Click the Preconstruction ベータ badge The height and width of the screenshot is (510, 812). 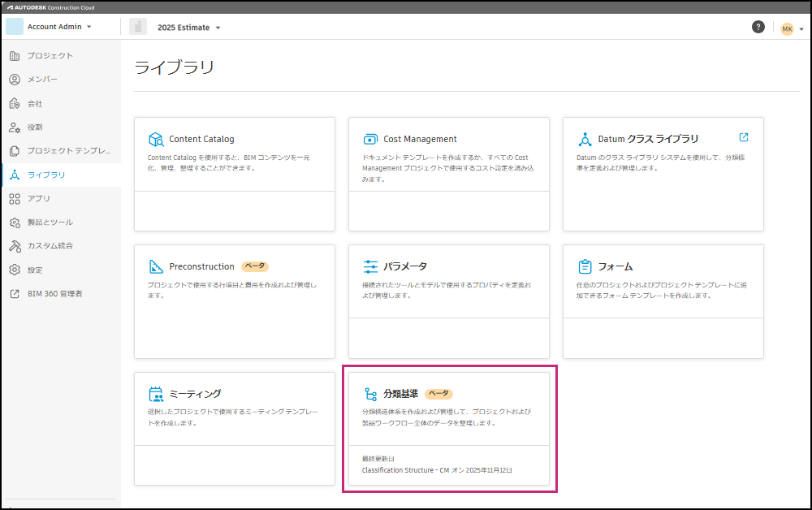tap(255, 266)
